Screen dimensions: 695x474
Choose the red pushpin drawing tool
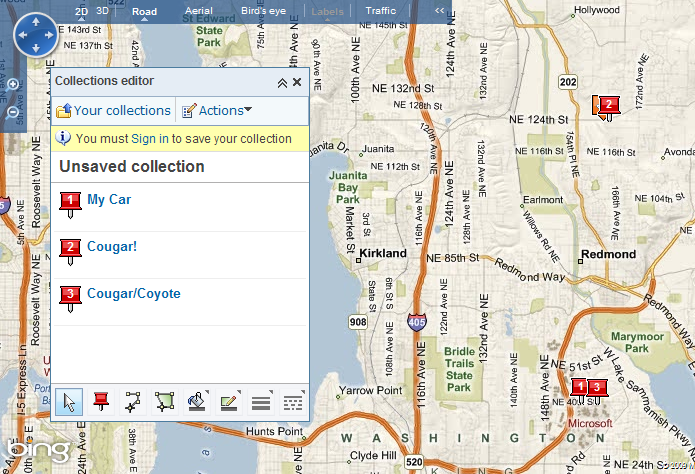click(x=100, y=402)
